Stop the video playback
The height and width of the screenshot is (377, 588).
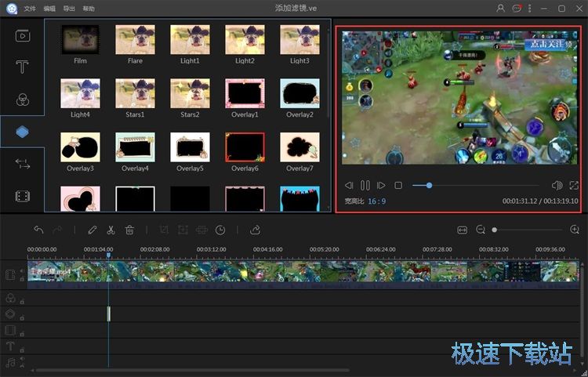coord(398,186)
